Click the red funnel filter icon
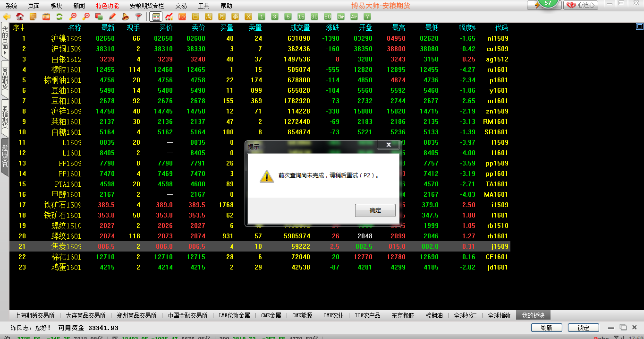The height and width of the screenshot is (339, 644). pos(139,17)
